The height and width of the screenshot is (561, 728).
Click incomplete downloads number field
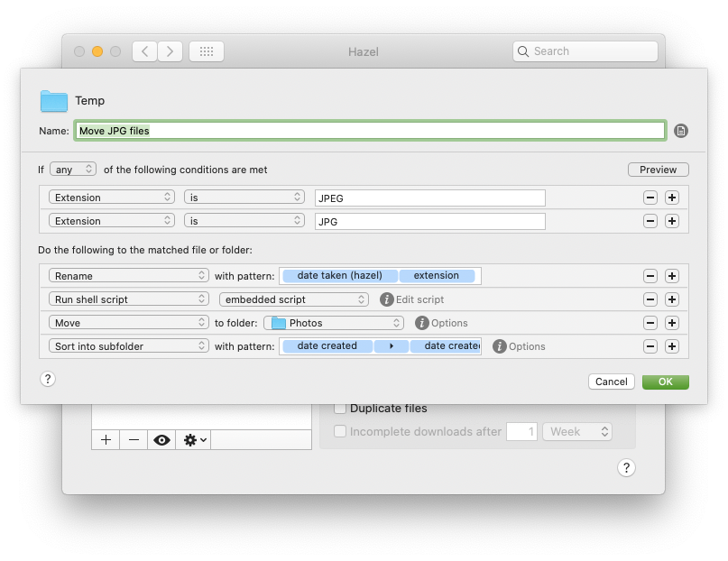[521, 431]
